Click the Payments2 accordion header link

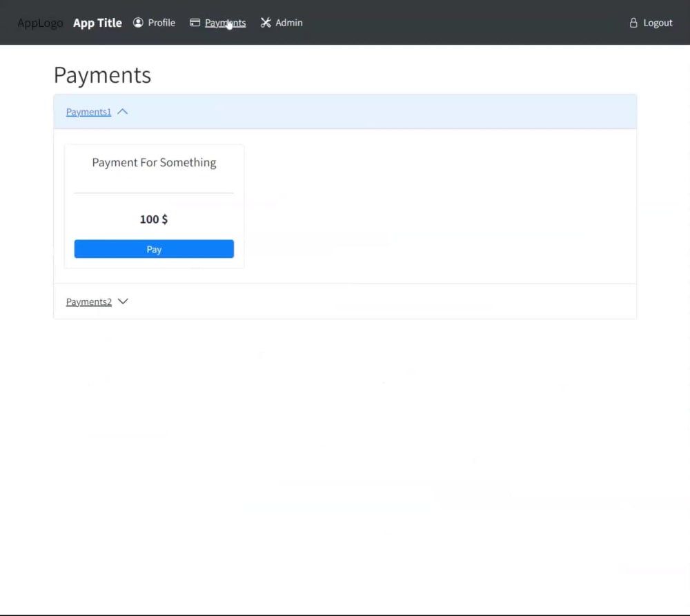point(89,301)
